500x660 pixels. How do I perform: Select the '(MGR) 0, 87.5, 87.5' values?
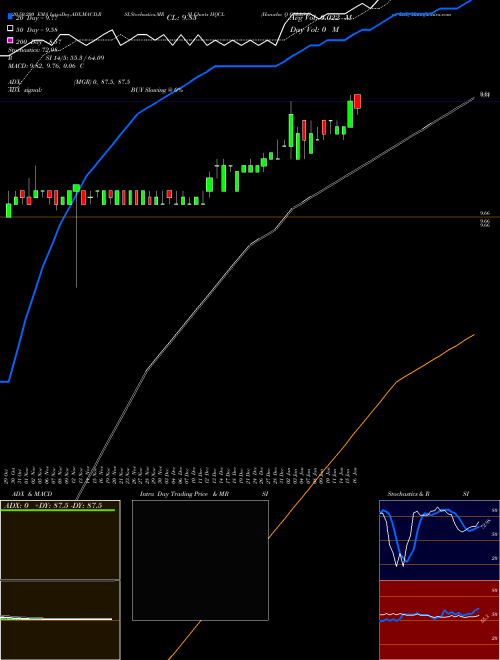click(x=102, y=82)
